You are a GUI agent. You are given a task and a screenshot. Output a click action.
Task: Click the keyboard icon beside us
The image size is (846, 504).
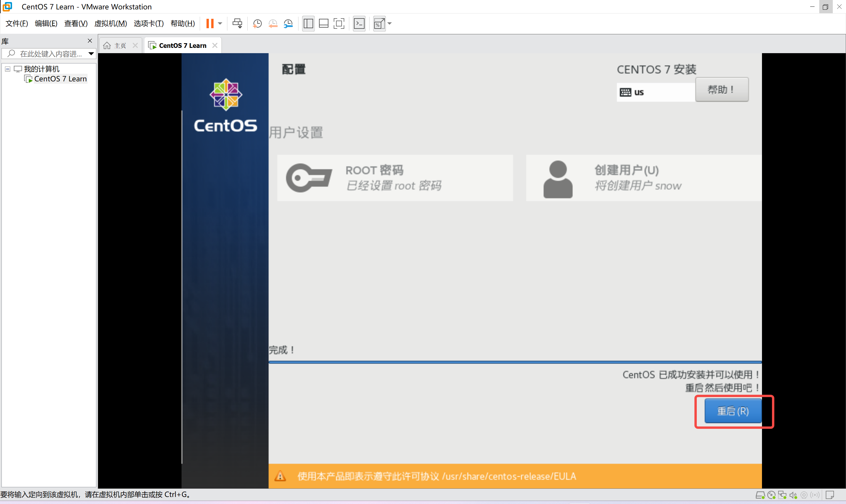626,93
